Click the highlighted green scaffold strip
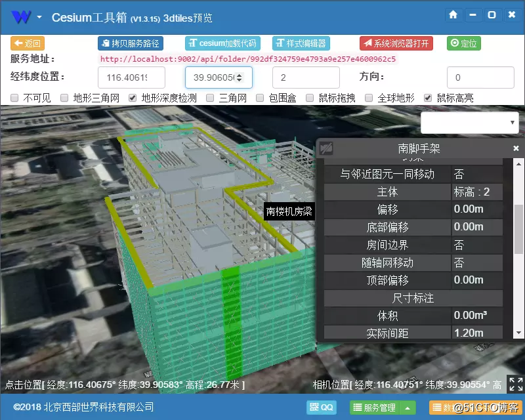 [x=232, y=322]
